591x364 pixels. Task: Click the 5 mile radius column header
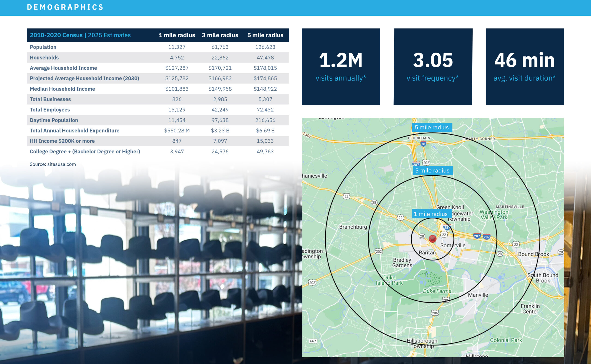click(x=265, y=35)
